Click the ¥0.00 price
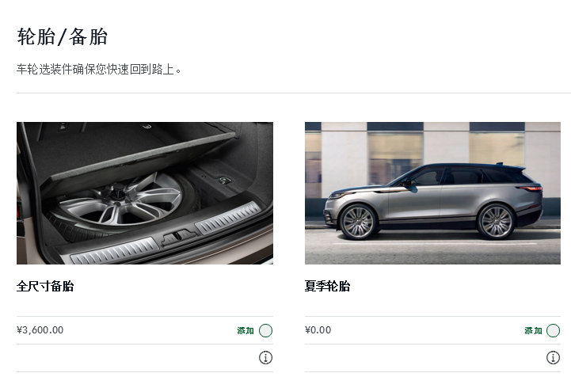Image resolution: width=571 pixels, height=392 pixels. [x=318, y=330]
